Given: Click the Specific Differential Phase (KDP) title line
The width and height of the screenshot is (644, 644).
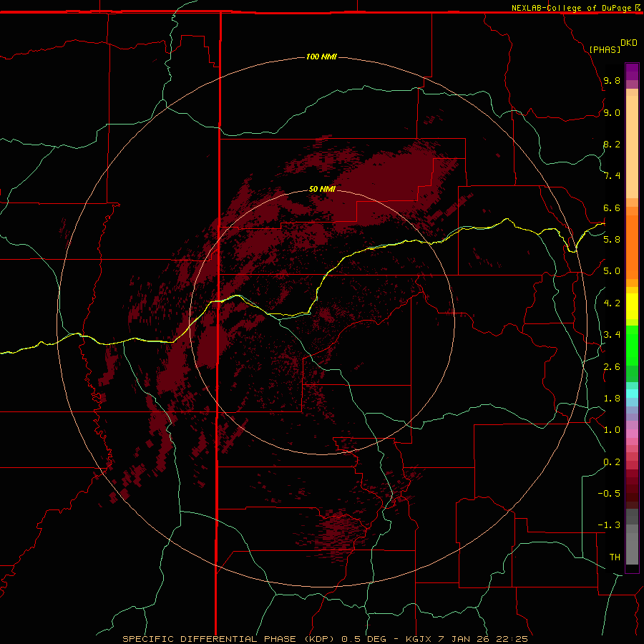Looking at the screenshot, I should (x=325, y=639).
